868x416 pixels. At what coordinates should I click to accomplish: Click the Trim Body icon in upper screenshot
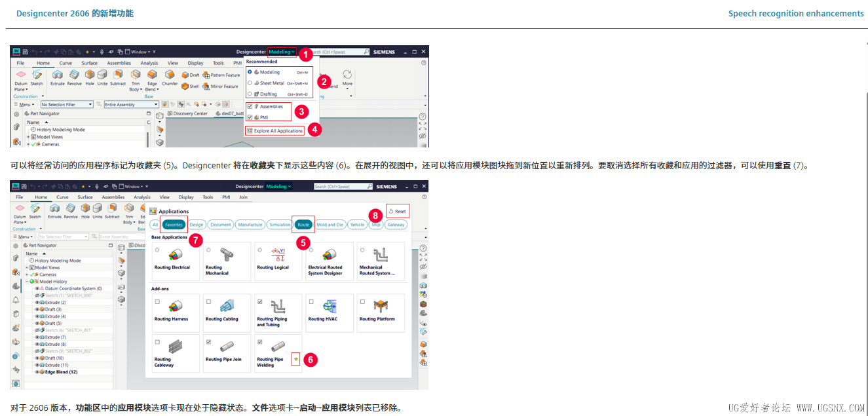pyautogui.click(x=136, y=74)
